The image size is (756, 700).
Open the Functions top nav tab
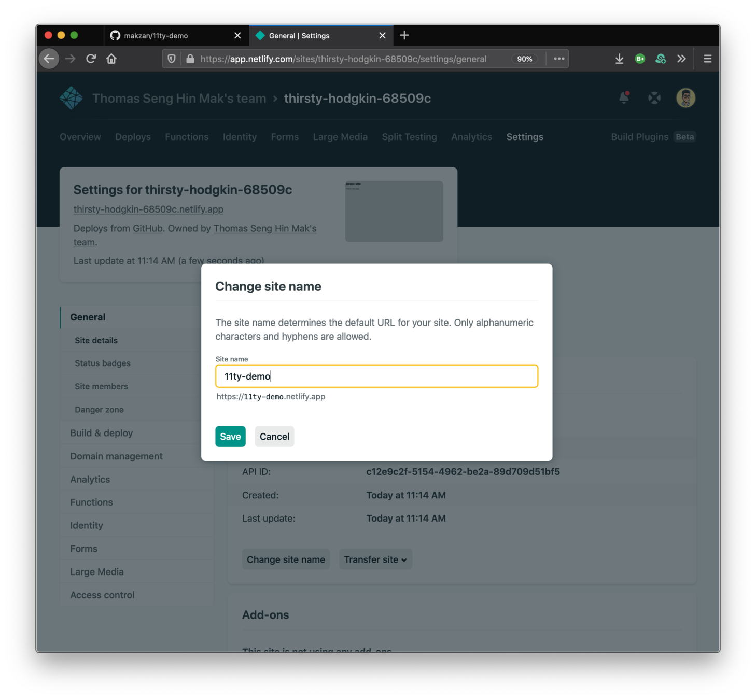pyautogui.click(x=187, y=137)
